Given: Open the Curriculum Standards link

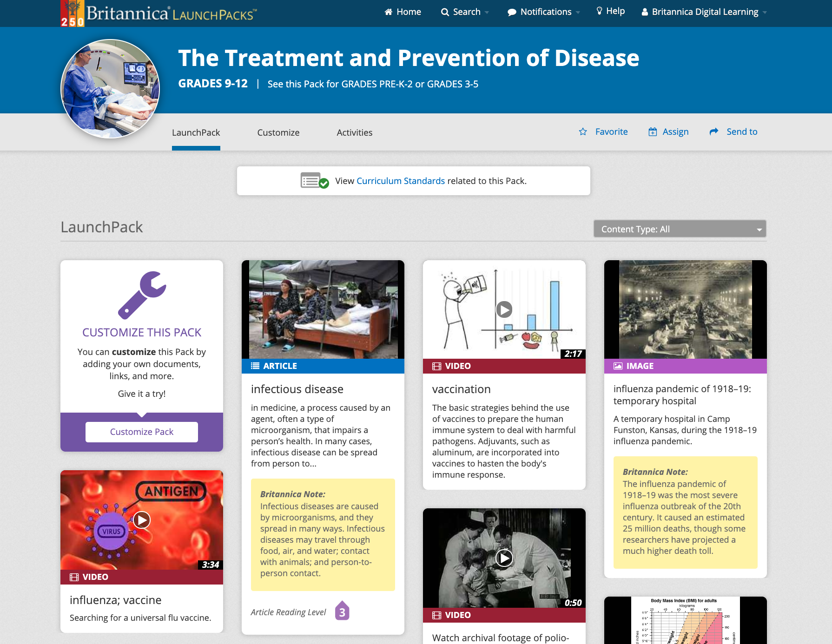Looking at the screenshot, I should (401, 181).
